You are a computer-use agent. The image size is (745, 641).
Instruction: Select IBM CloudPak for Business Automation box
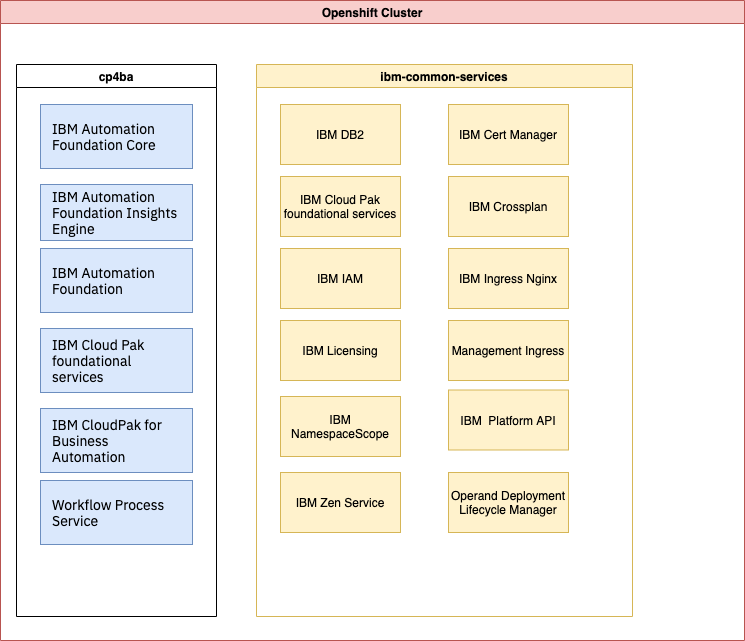[x=116, y=440]
